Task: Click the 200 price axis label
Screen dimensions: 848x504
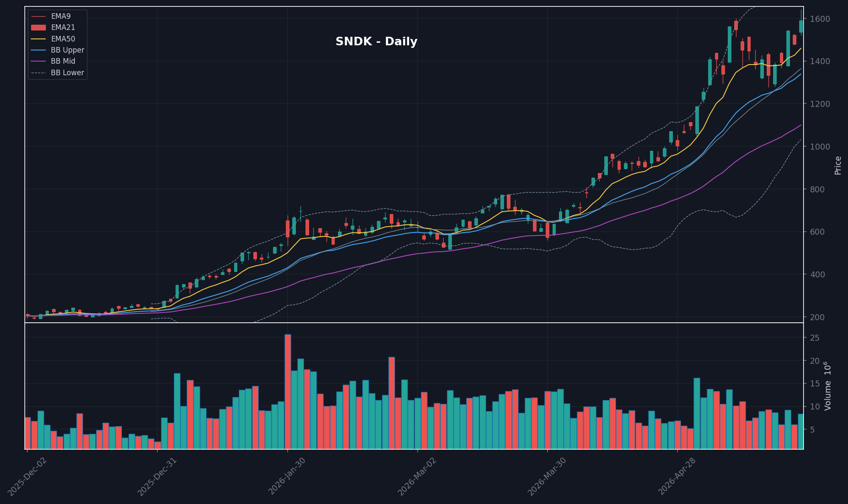Action: click(x=818, y=317)
